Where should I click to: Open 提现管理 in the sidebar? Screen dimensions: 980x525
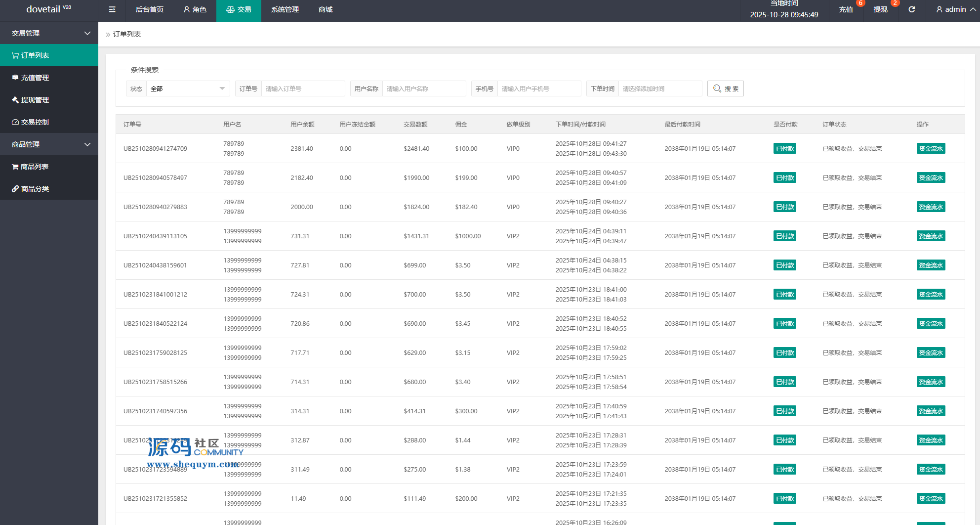[49, 100]
